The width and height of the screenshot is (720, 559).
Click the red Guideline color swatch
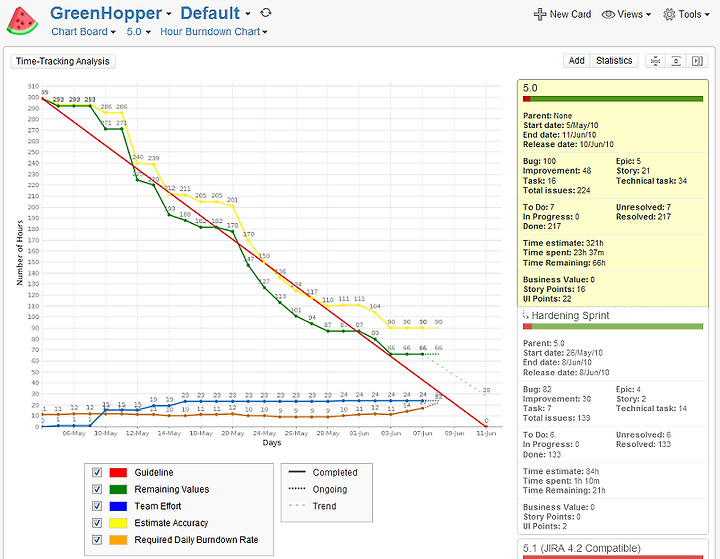(118, 472)
